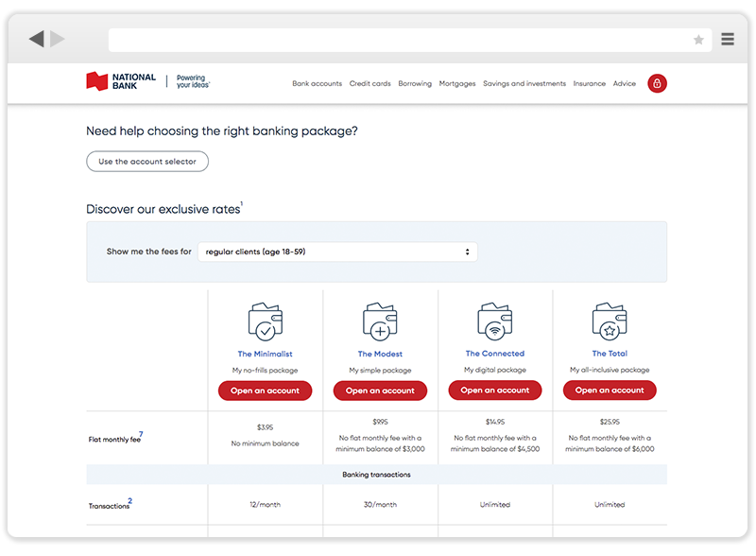
Task: Click the 12/month transactions cell
Action: pyautogui.click(x=266, y=504)
